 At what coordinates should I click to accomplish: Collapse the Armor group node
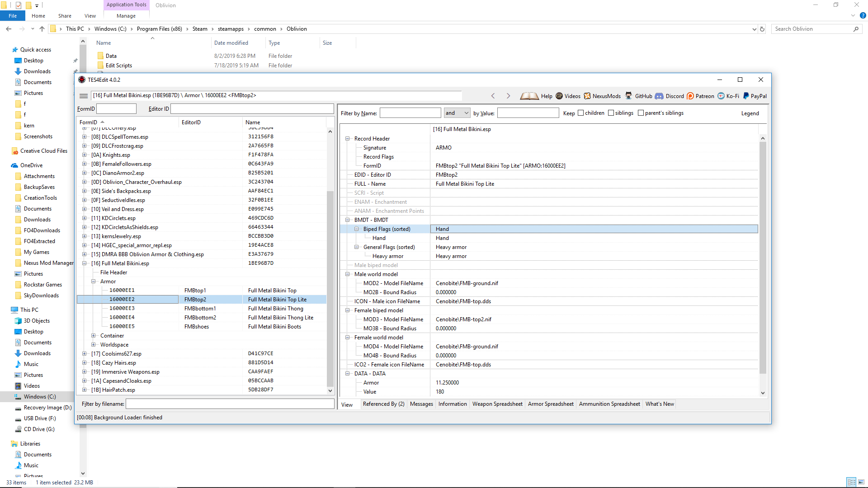[x=94, y=282]
